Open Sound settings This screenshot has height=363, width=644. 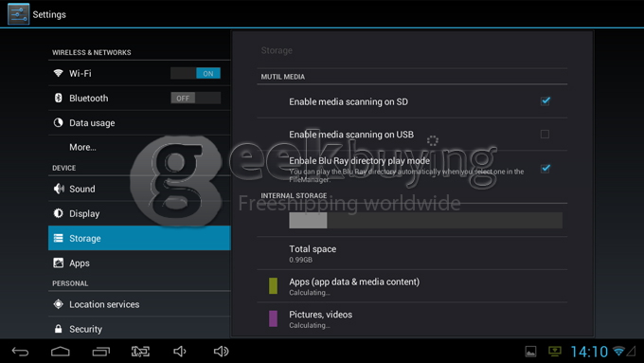click(x=139, y=189)
